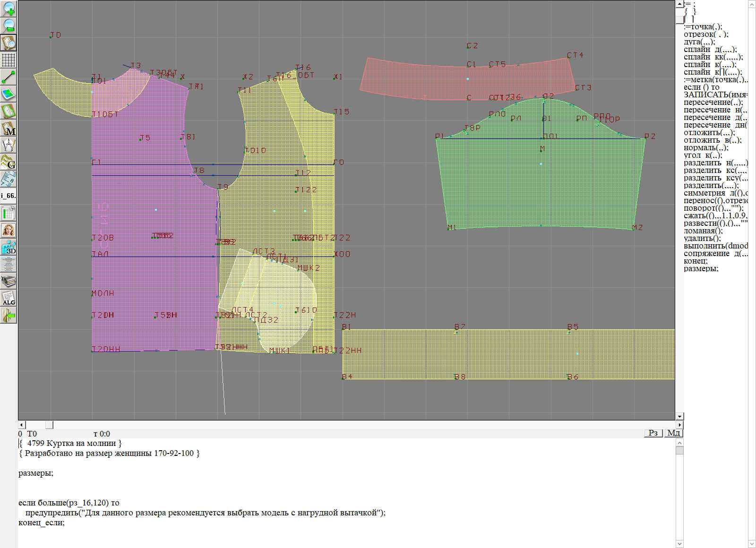Insert the 'отрезок( , );' command from list
Viewport: 756px width, 548px height.
pyautogui.click(x=705, y=34)
